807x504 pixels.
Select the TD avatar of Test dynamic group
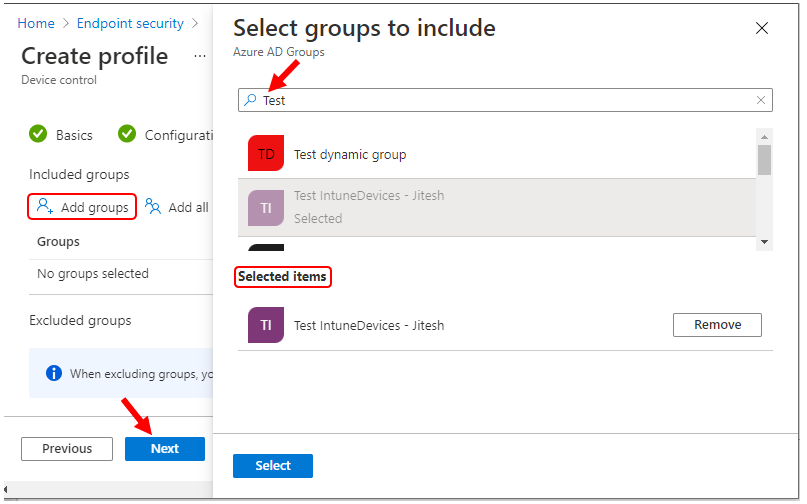pyautogui.click(x=266, y=153)
